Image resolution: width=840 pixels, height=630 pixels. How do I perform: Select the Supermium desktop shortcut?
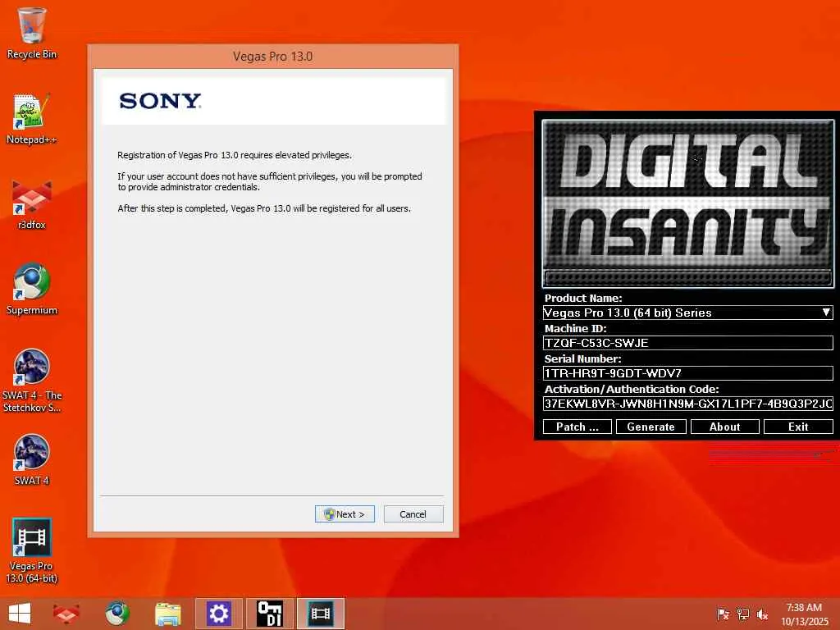coord(32,290)
